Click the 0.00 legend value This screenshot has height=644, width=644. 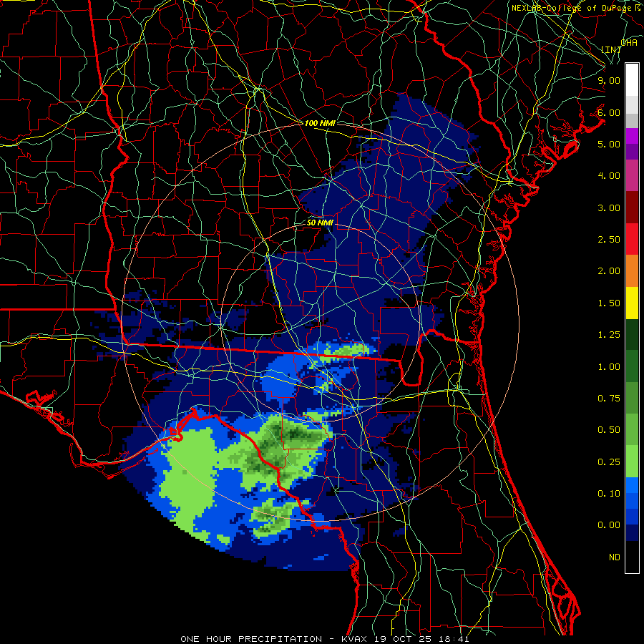[609, 525]
